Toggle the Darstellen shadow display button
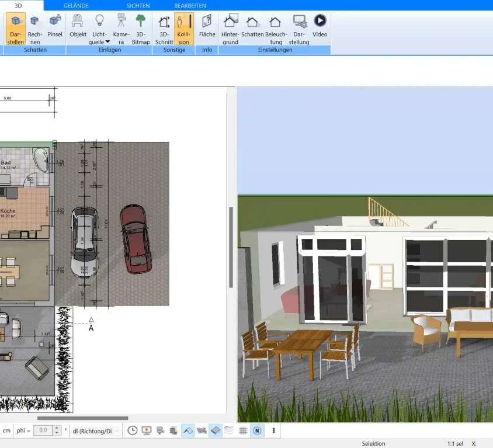This screenshot has width=493, height=448. (15, 29)
